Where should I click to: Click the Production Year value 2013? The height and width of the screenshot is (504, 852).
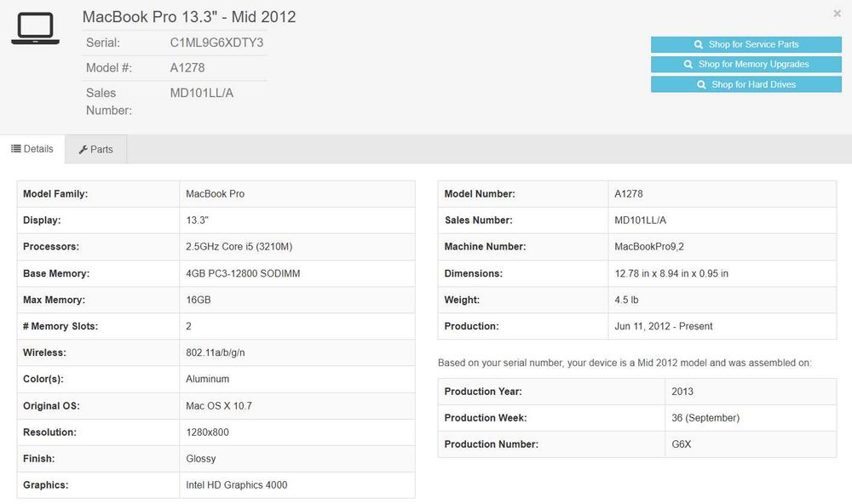point(682,392)
